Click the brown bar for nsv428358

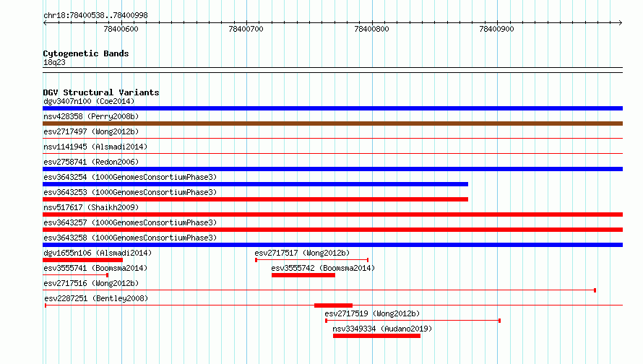point(332,123)
